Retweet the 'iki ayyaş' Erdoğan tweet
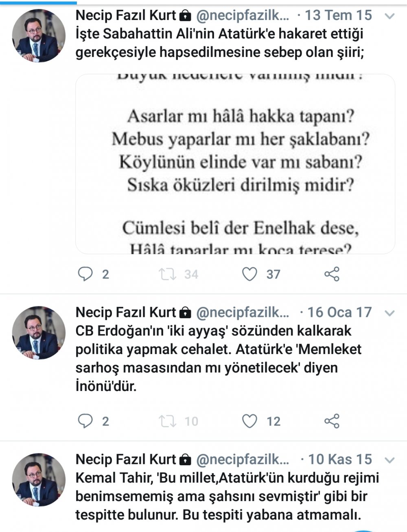Screen dimensions: 407x532 168,421
